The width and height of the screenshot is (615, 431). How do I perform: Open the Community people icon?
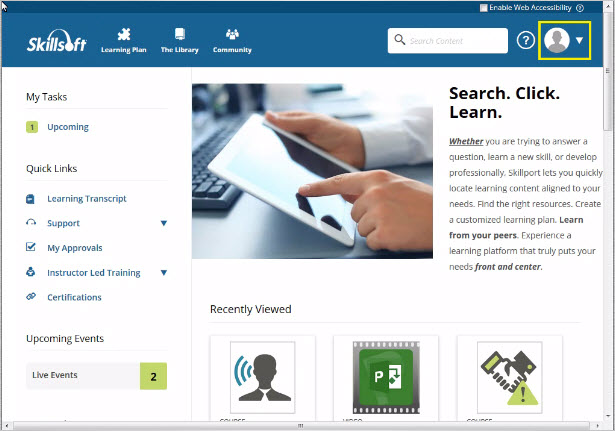232,35
